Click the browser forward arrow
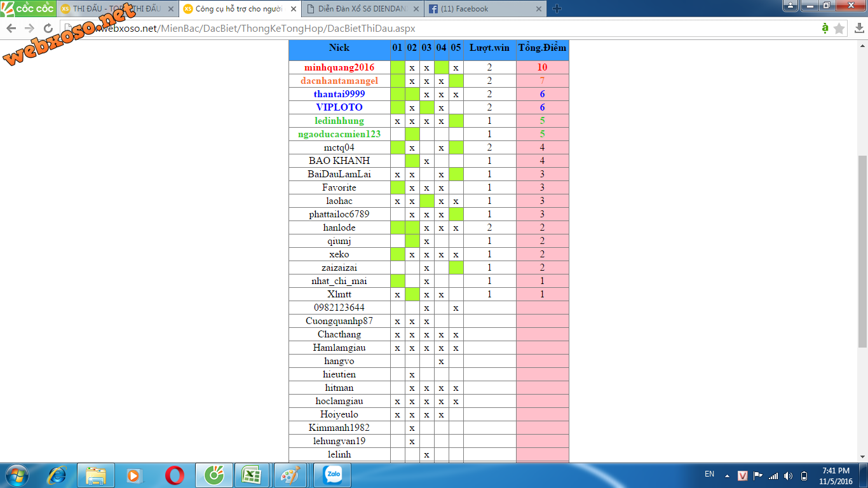 [x=29, y=29]
